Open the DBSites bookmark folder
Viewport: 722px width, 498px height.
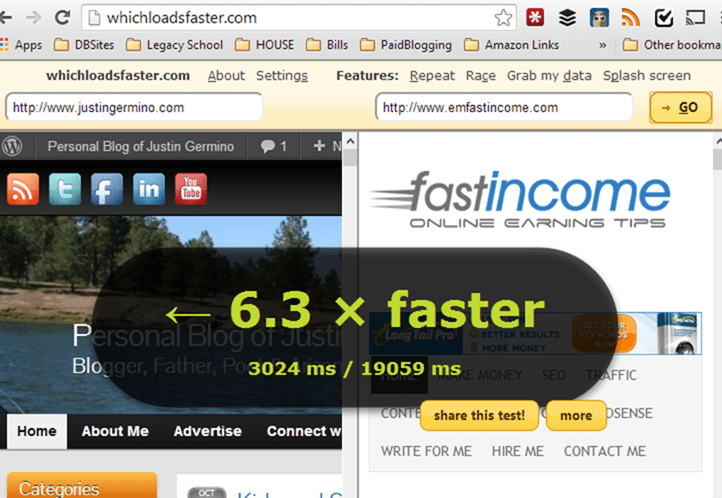coord(84,45)
